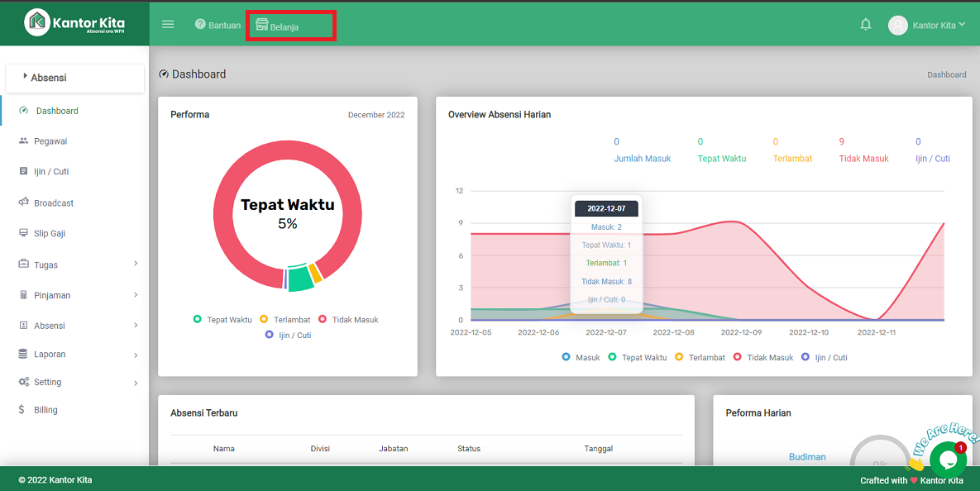Click the Divisi column header
This screenshot has height=491, width=980.
click(320, 449)
